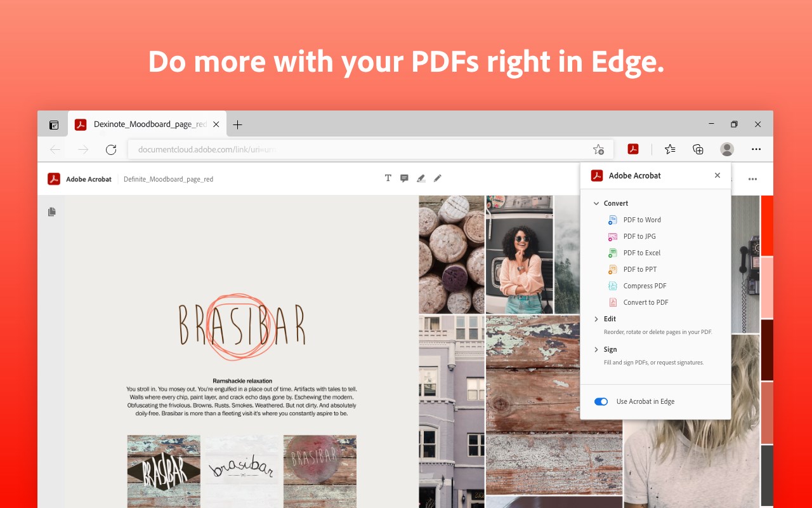Image resolution: width=812 pixels, height=508 pixels.
Task: Click the Convert to PDF icon
Action: [x=612, y=302]
